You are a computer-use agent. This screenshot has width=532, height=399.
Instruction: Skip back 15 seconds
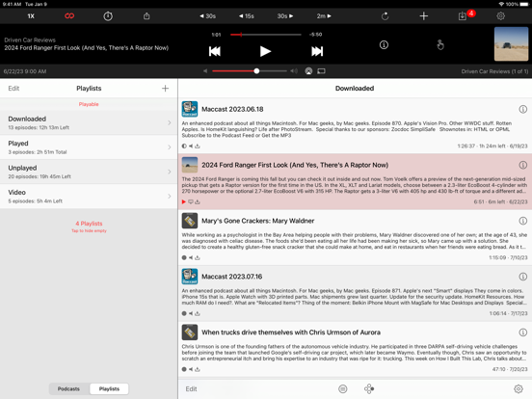247,16
